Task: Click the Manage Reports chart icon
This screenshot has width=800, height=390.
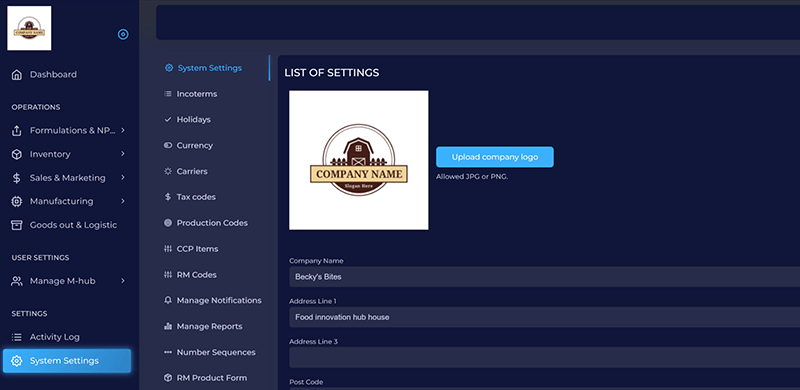Action: [168, 326]
